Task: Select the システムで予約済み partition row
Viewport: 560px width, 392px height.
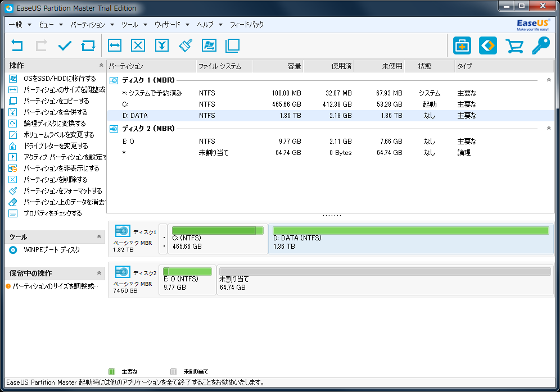Action: coord(331,93)
